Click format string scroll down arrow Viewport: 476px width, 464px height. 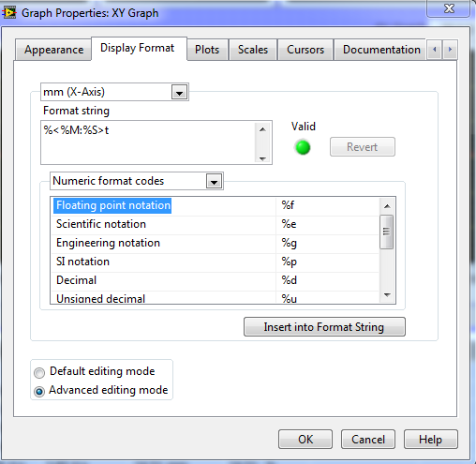click(262, 158)
